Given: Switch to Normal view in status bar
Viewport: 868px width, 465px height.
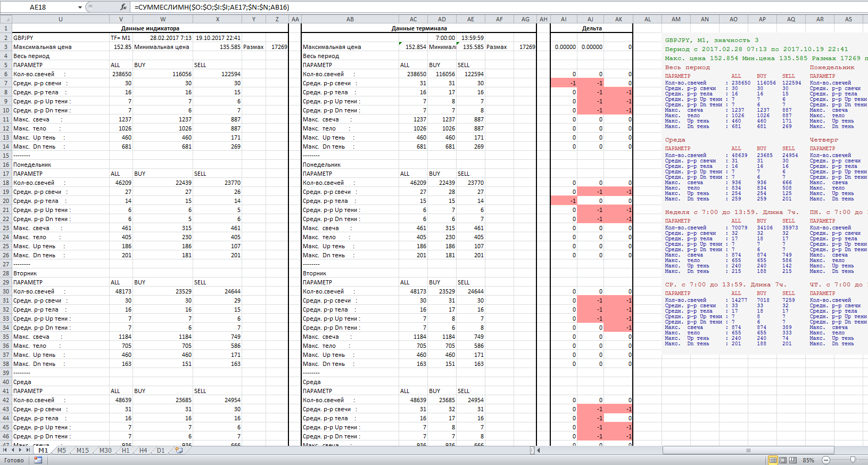Looking at the screenshot, I should (773, 460).
